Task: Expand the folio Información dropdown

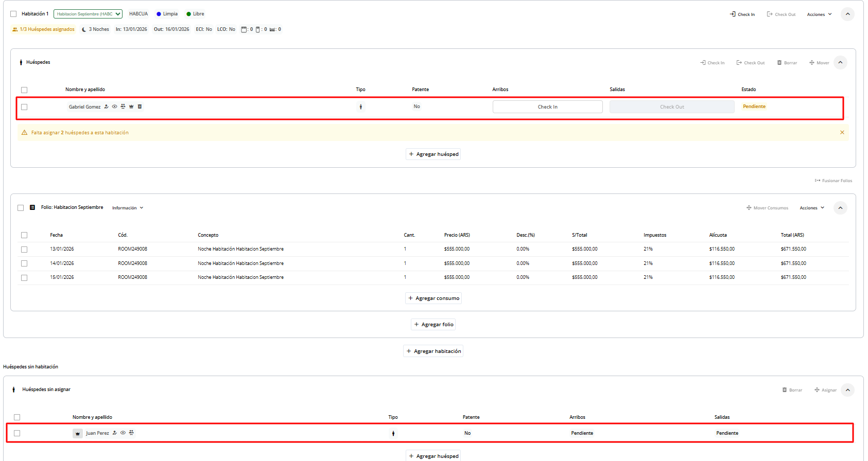Action: coord(128,208)
